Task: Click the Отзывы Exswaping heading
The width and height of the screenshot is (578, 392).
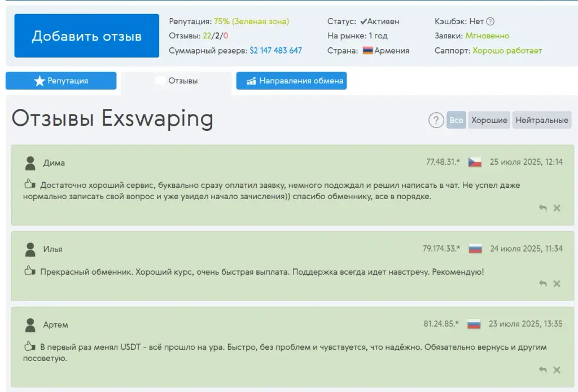Action: 112,118
